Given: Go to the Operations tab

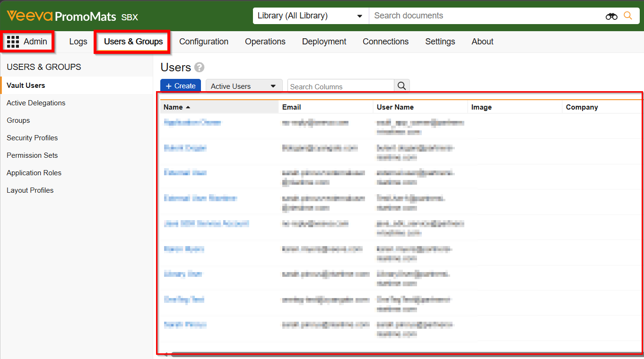Looking at the screenshot, I should (x=265, y=42).
